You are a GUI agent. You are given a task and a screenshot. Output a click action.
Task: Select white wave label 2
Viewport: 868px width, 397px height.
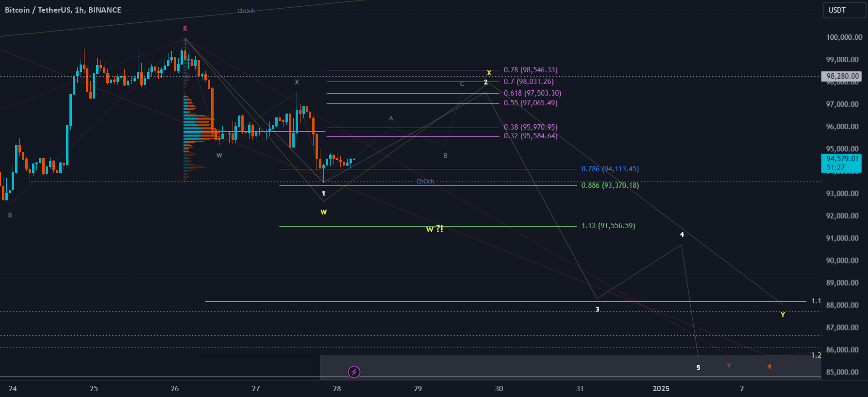pyautogui.click(x=485, y=82)
